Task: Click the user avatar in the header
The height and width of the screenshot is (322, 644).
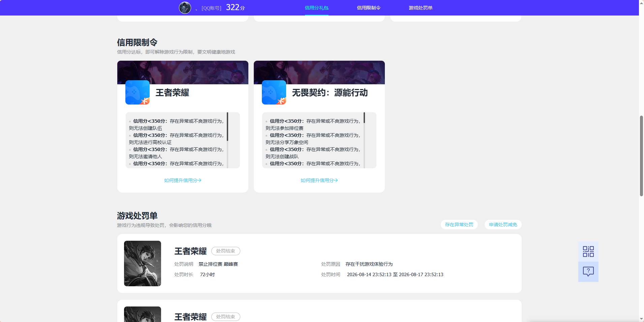Action: click(x=185, y=7)
